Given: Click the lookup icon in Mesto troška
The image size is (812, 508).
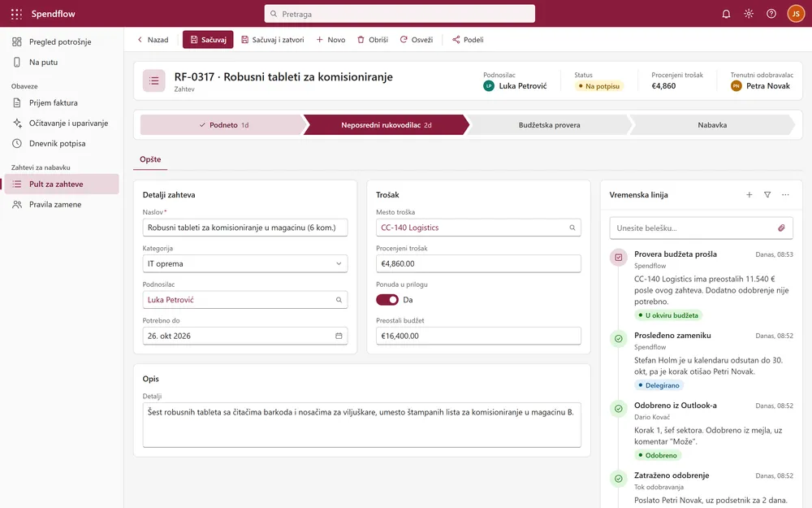Looking at the screenshot, I should point(572,228).
